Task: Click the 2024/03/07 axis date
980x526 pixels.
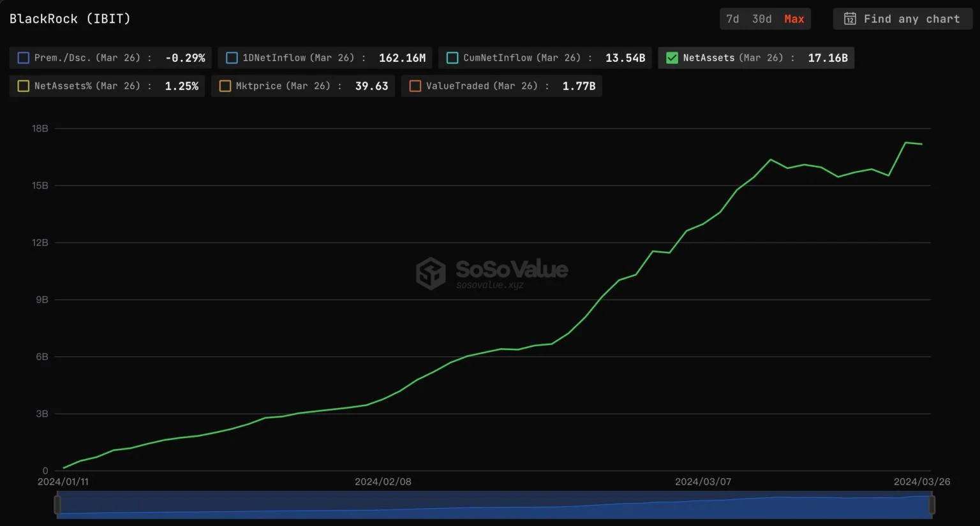Action: (703, 482)
